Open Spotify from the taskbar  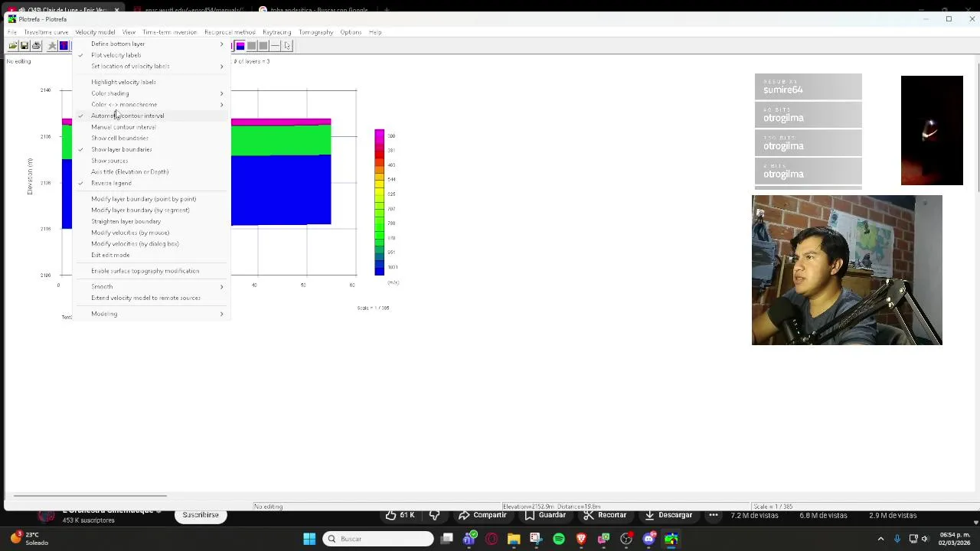click(x=559, y=539)
